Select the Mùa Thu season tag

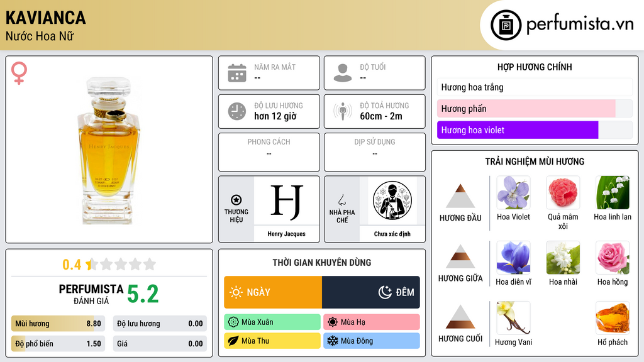(x=272, y=341)
